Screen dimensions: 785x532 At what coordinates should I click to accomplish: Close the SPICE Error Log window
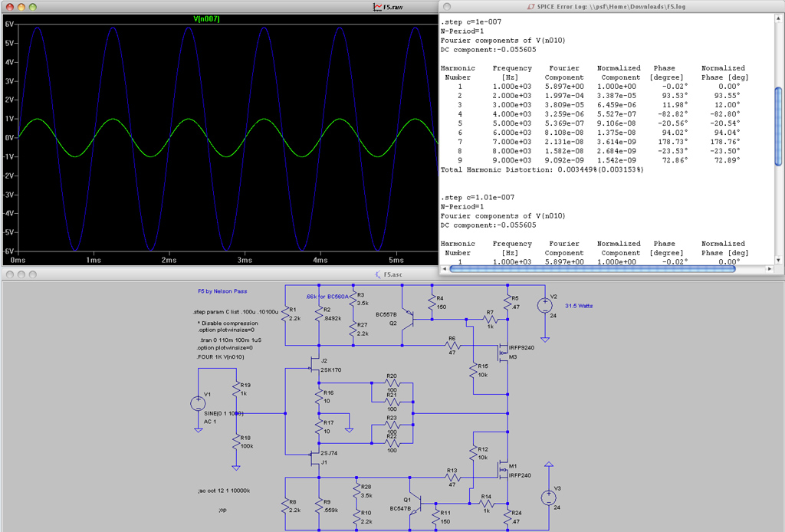click(447, 7)
